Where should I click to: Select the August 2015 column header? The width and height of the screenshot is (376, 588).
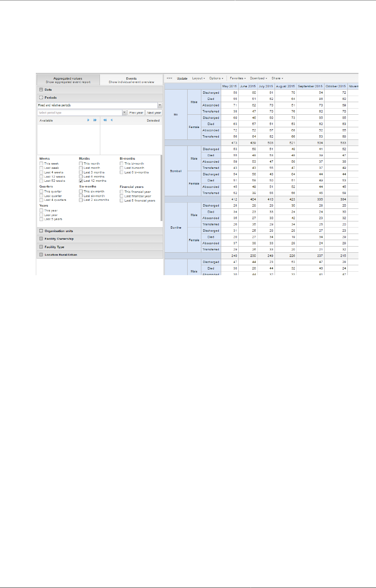(286, 86)
